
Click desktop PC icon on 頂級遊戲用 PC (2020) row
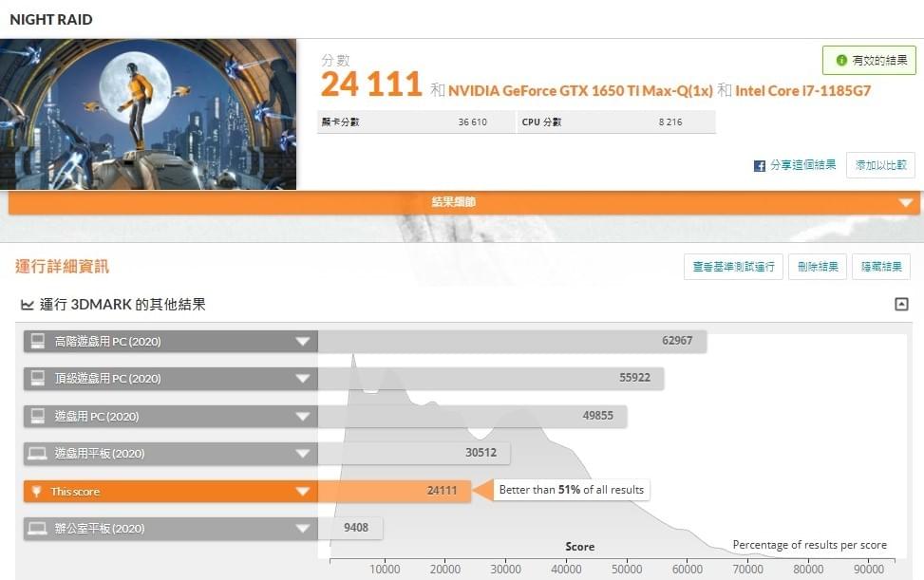pos(38,378)
